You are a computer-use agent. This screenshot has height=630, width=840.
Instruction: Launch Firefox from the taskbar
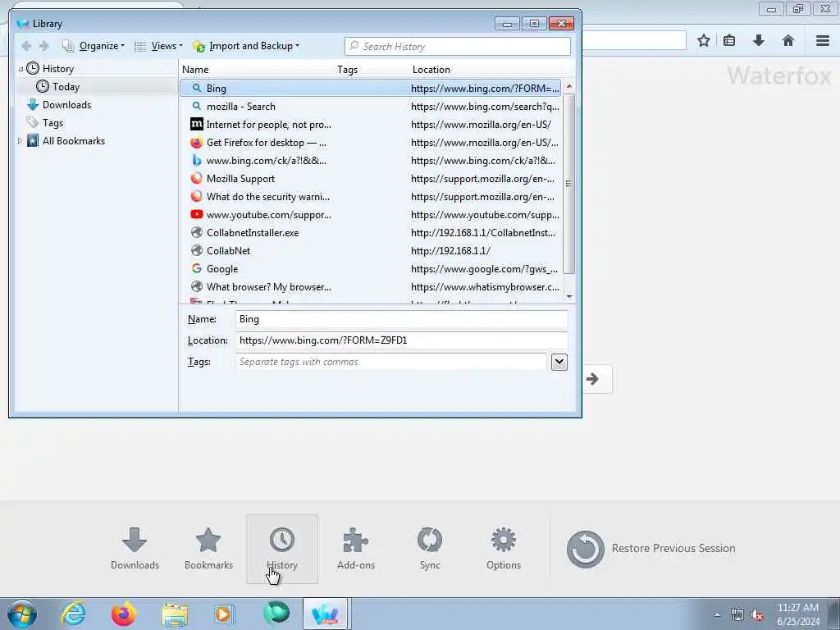(124, 614)
